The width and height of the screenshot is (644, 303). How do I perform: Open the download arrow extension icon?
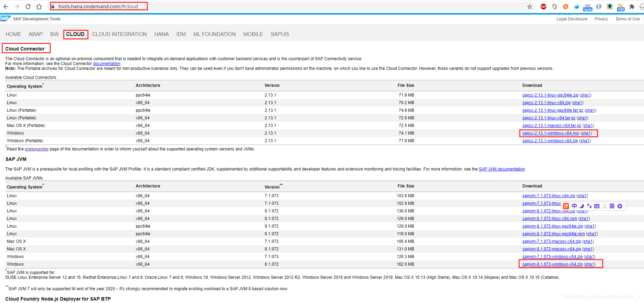click(x=610, y=7)
